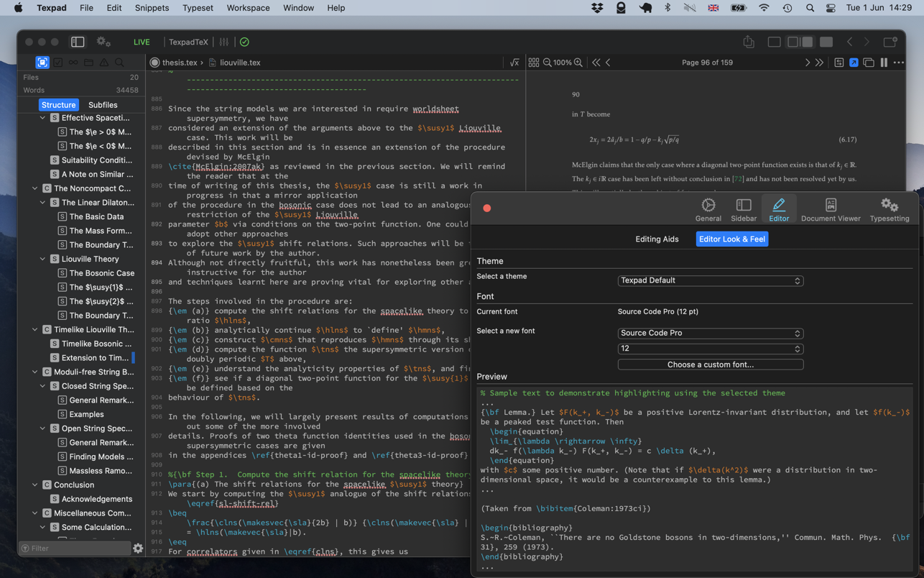Click the TexpadTeX typesetter selector
The image size is (924, 578).
point(188,42)
